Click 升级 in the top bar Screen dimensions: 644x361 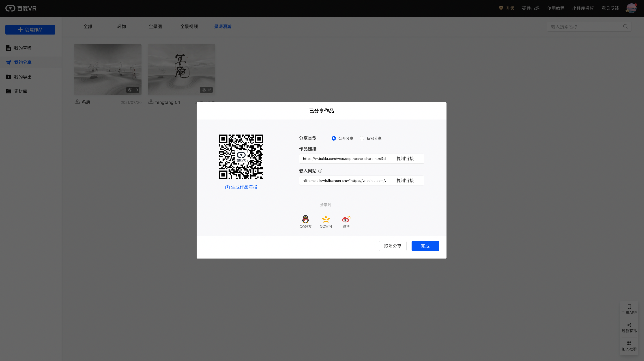coord(510,8)
